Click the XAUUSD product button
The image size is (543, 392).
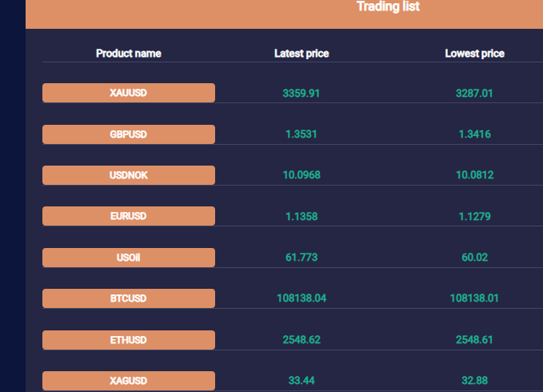[x=128, y=93]
